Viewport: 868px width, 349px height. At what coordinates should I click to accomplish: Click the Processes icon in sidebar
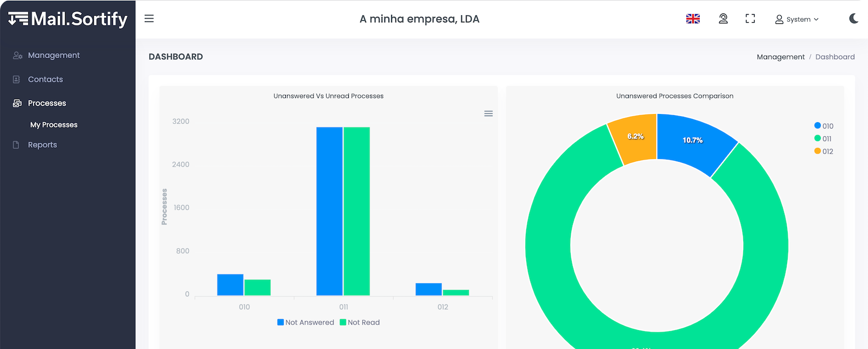tap(17, 103)
